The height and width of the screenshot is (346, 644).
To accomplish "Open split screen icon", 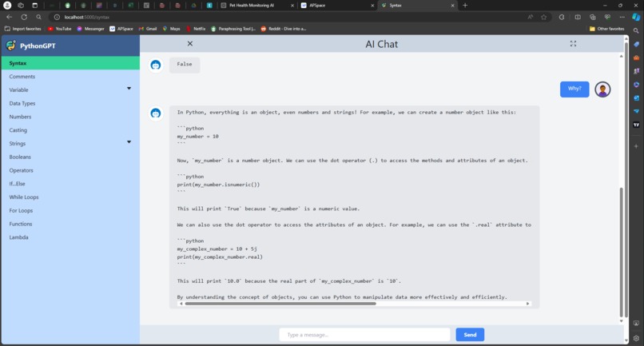I will pyautogui.click(x=578, y=17).
